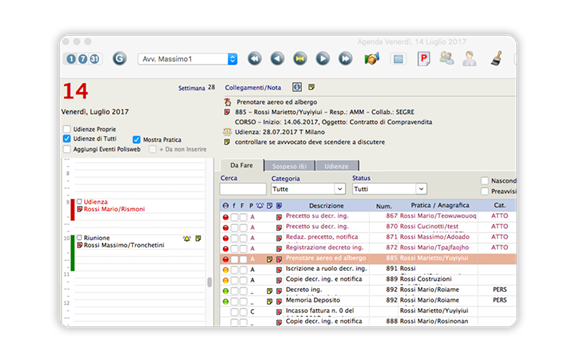The image size is (576, 362).
Task: Click Rossi Mario/Rosinonan in row 888
Action: coord(434,321)
